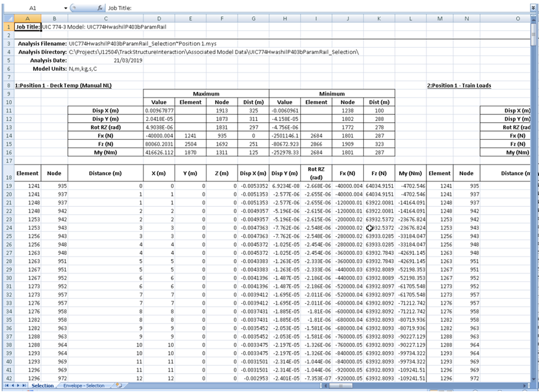This screenshot has height=392, width=539.
Task: Go to first sheet navigation arrow
Action: point(6,386)
